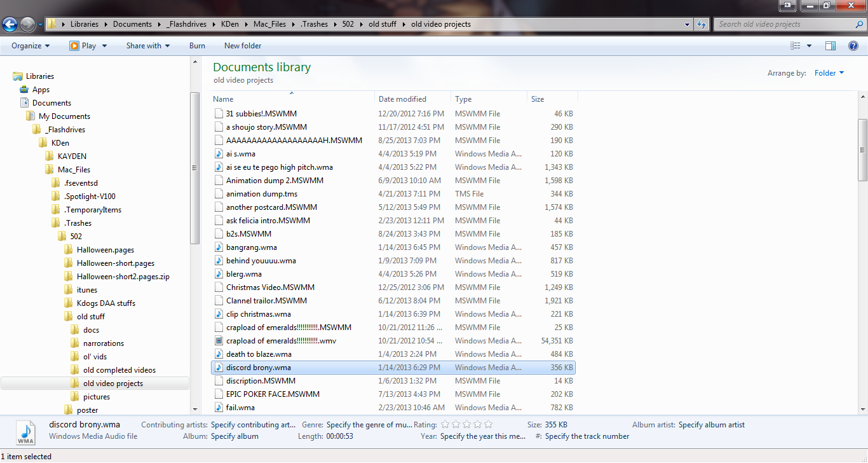Sort files by the Type column
868x463 pixels.
tap(489, 99)
